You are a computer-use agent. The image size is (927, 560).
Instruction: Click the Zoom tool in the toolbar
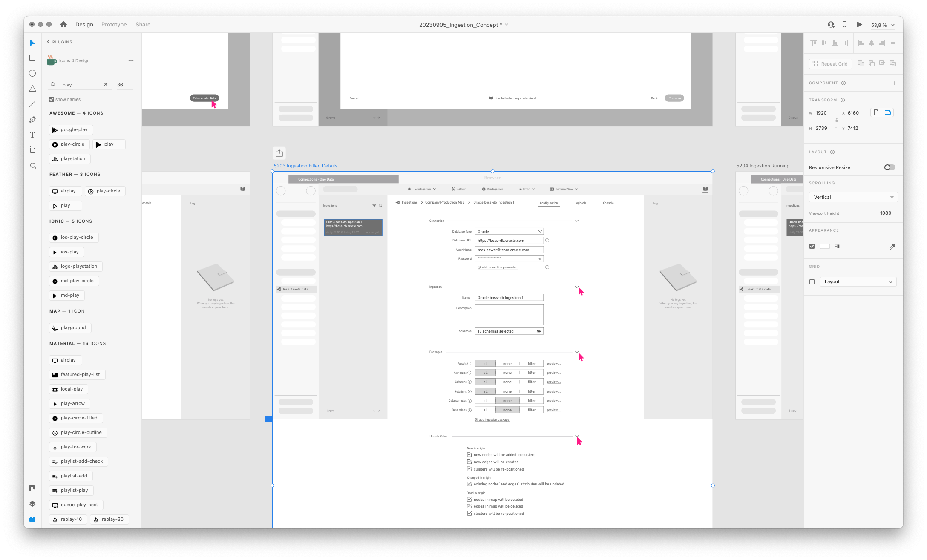click(32, 166)
